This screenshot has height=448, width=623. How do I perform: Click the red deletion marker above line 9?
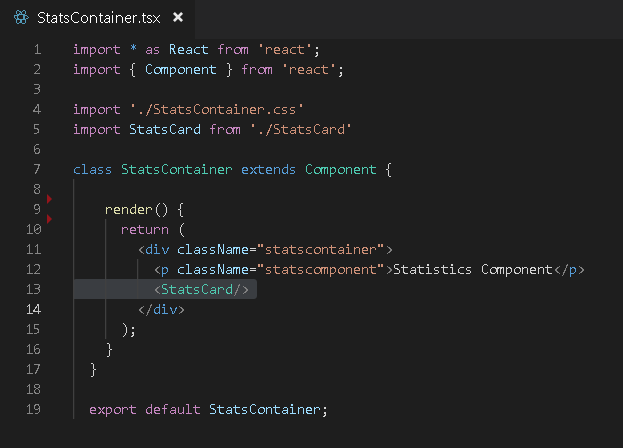point(49,200)
